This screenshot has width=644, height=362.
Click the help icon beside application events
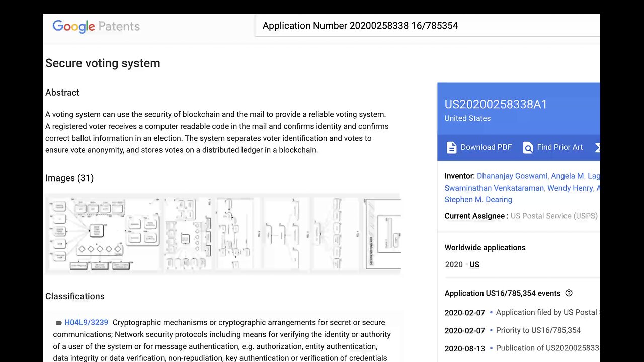[569, 293]
